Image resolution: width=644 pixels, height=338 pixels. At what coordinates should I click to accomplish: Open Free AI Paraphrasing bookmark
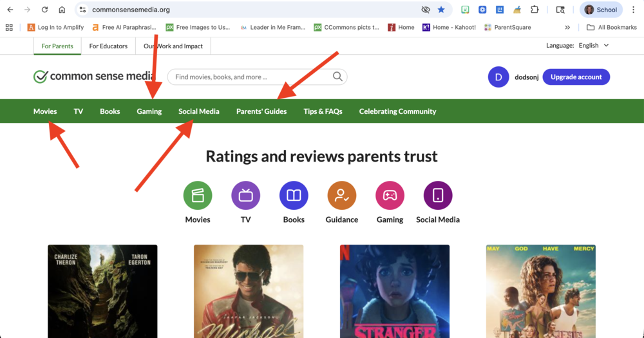(x=124, y=28)
